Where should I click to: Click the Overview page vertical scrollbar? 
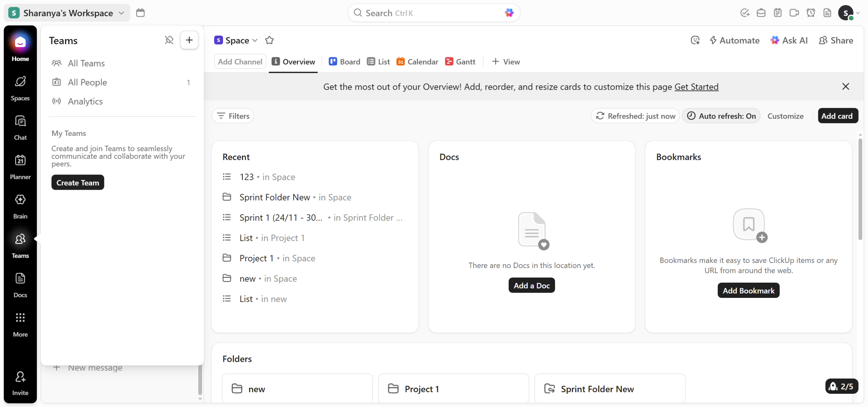860,188
